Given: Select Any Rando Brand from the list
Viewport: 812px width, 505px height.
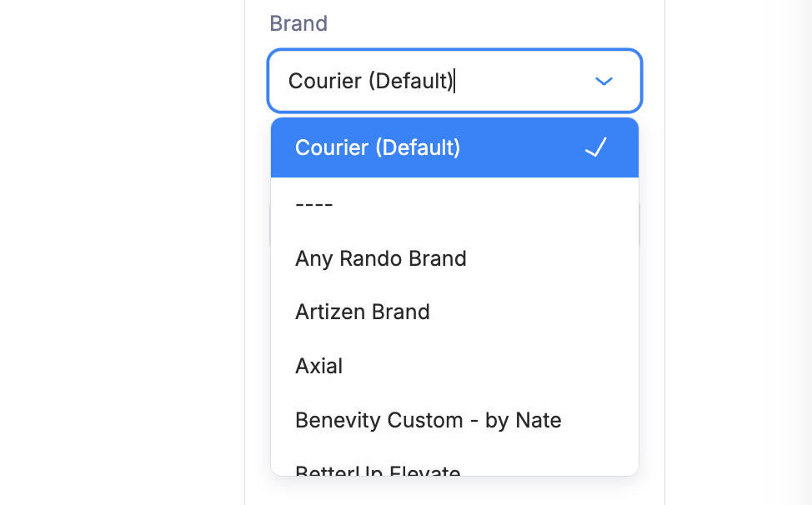Looking at the screenshot, I should [380, 258].
